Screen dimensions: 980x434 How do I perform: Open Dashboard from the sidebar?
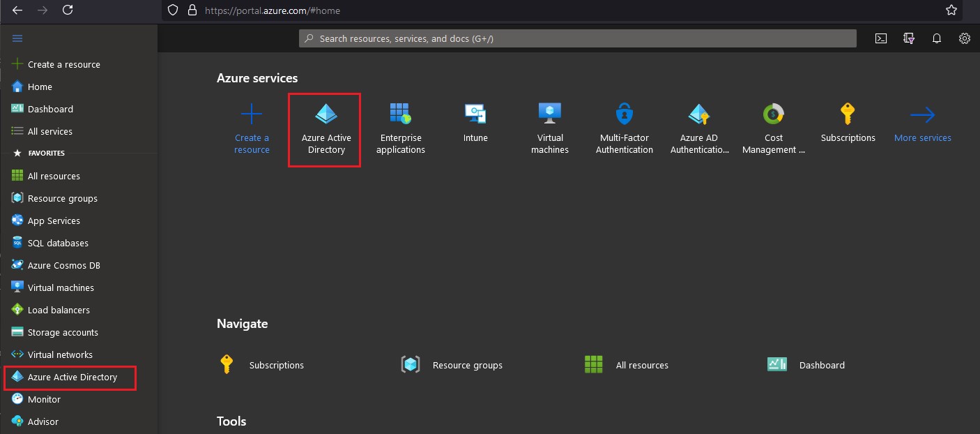point(50,109)
